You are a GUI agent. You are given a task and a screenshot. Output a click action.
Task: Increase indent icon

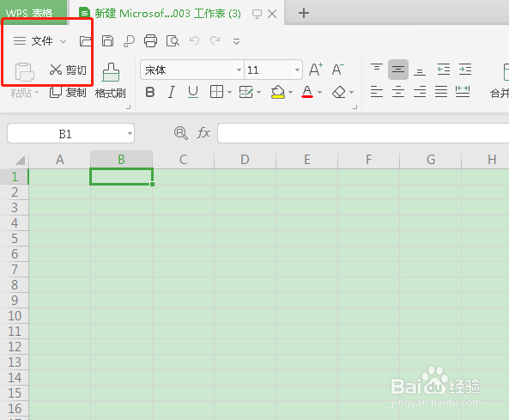click(x=465, y=70)
